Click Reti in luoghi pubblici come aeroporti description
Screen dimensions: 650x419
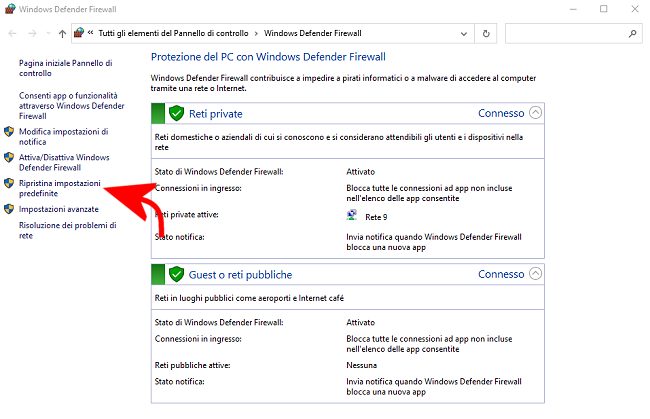(x=249, y=298)
